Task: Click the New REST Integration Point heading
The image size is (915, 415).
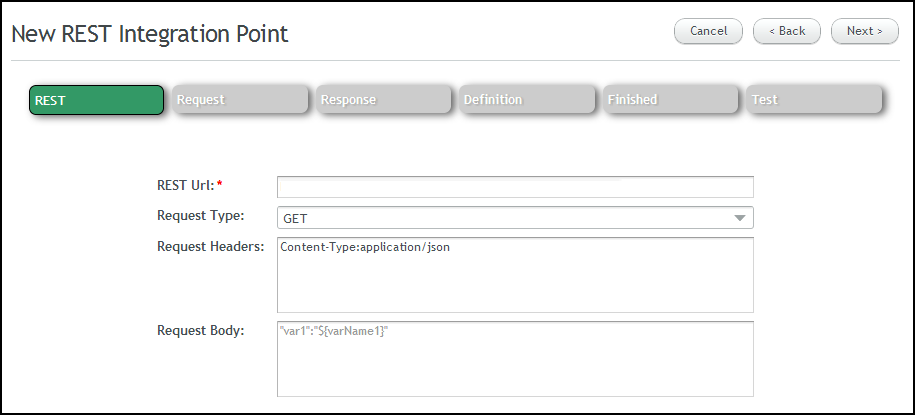Action: coord(150,34)
